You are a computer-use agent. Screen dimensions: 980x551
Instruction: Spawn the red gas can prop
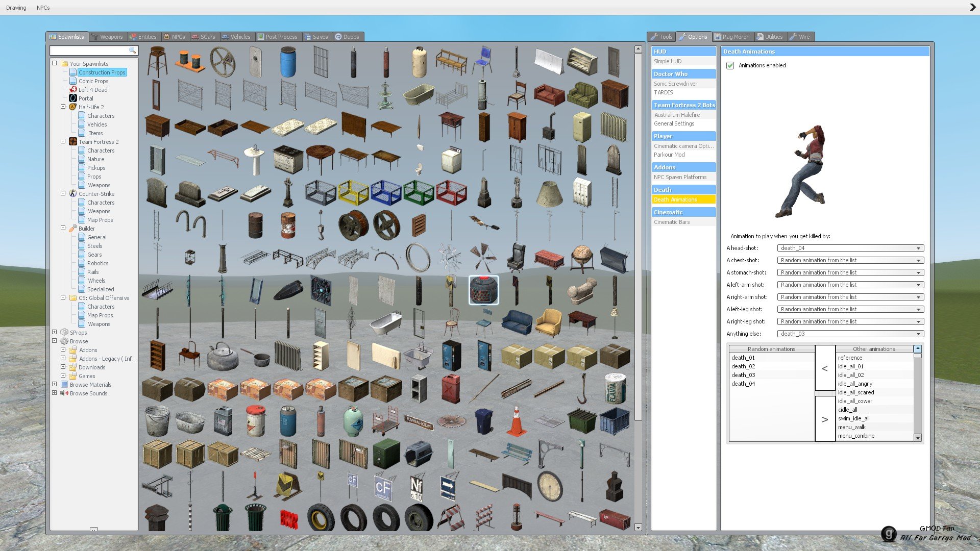pos(451,388)
